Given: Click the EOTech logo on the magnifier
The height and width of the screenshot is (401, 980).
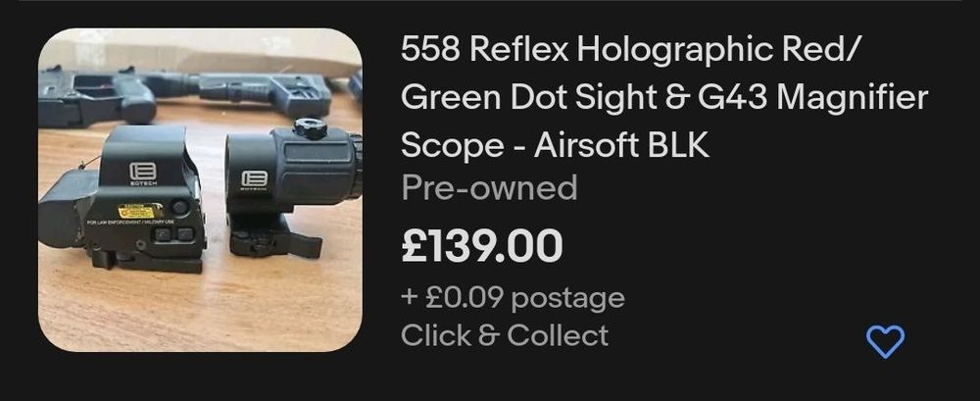Looking at the screenshot, I should coord(255,180).
